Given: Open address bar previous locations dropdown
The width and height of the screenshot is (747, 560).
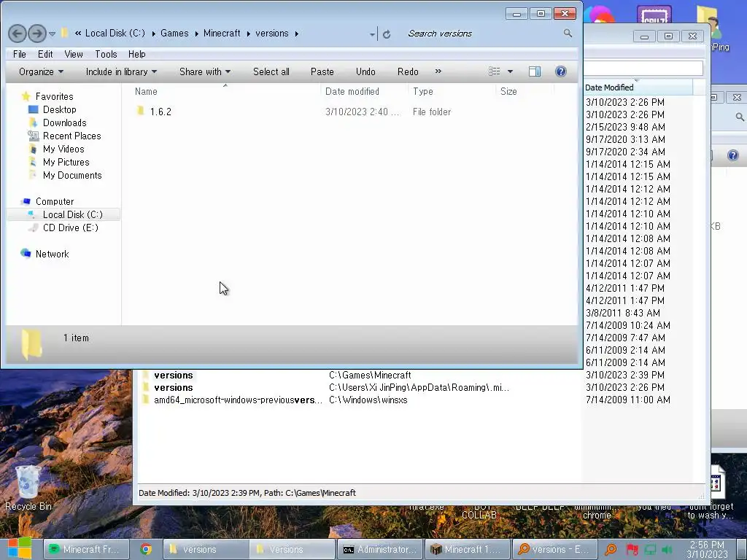Looking at the screenshot, I should pos(372,34).
